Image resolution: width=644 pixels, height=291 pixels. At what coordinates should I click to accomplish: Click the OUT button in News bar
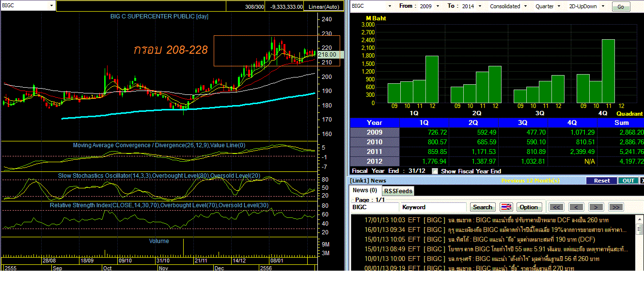tap(628, 181)
